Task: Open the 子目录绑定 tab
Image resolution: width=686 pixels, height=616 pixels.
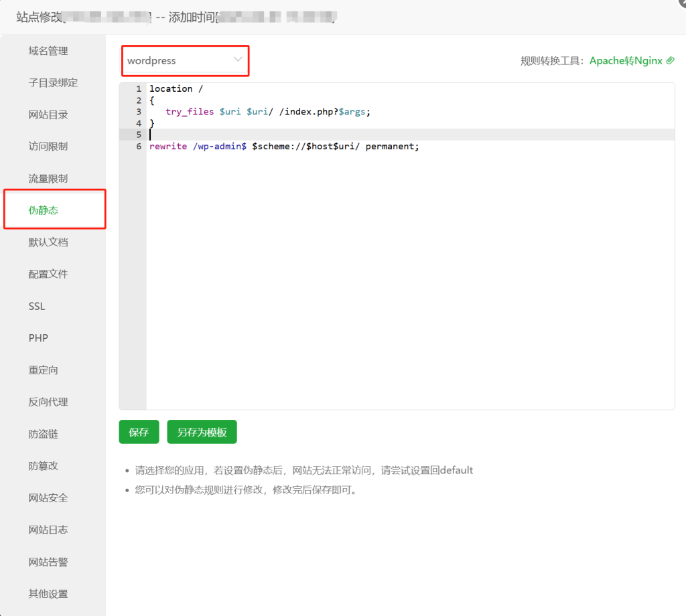Action: [53, 83]
